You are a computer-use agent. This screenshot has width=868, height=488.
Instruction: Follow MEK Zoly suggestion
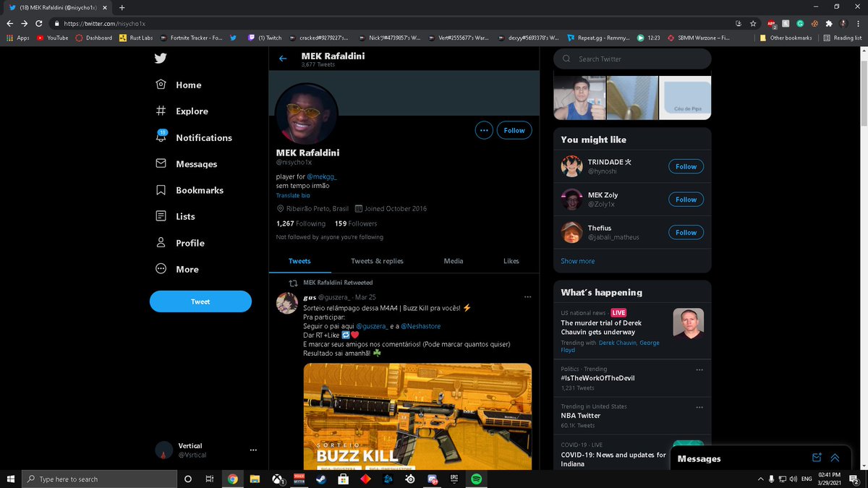686,200
